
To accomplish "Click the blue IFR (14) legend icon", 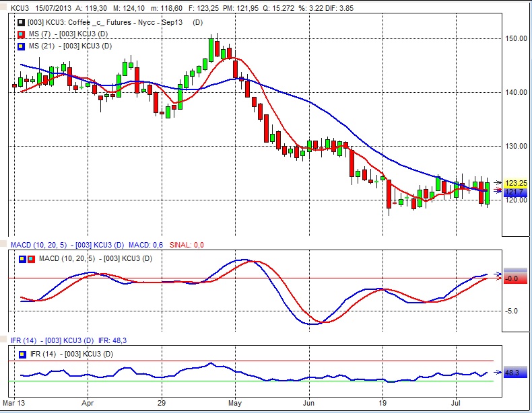I will 21,353.
